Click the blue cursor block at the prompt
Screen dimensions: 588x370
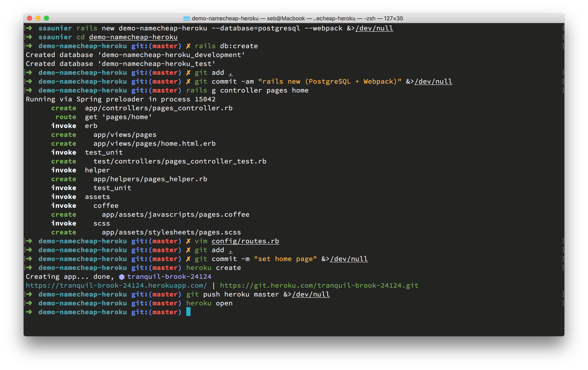tap(188, 312)
